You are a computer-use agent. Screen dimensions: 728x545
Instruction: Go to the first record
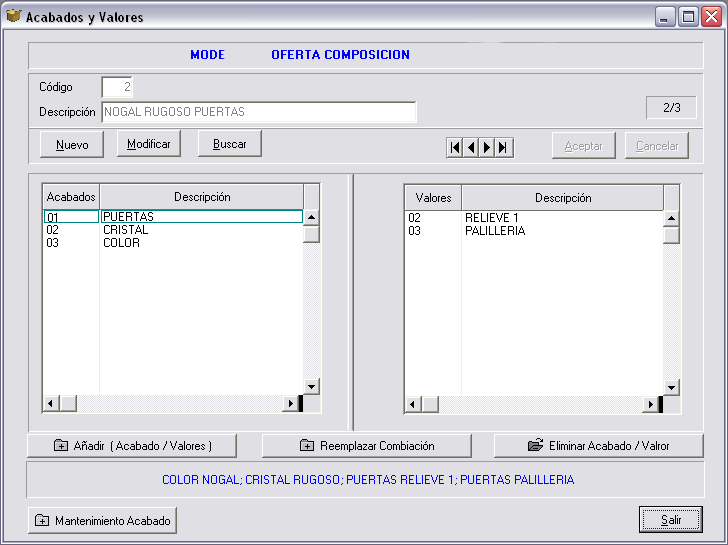pos(455,148)
